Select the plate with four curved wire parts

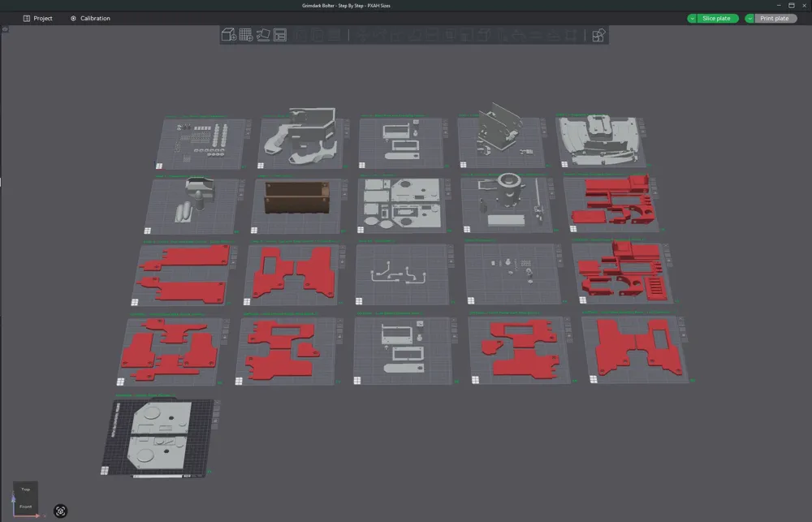pyautogui.click(x=403, y=274)
